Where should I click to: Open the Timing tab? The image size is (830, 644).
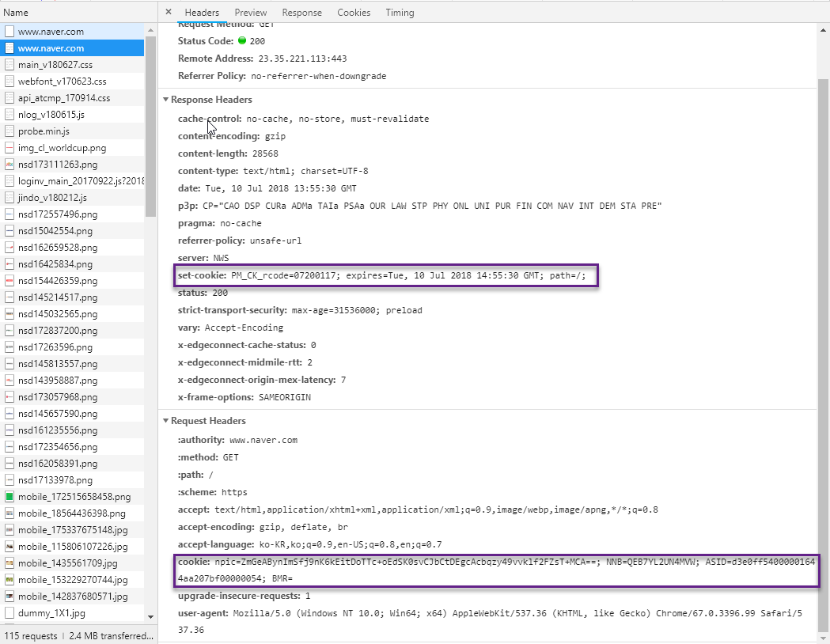[400, 13]
